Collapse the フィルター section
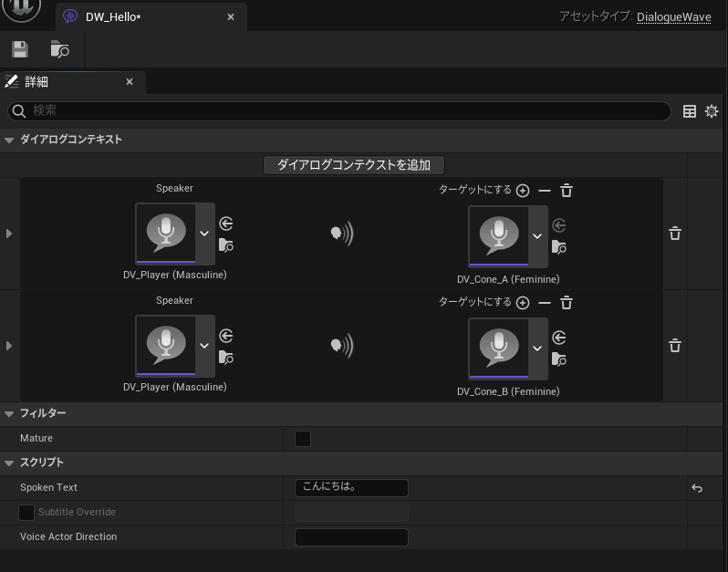This screenshot has height=572, width=728. click(x=9, y=413)
